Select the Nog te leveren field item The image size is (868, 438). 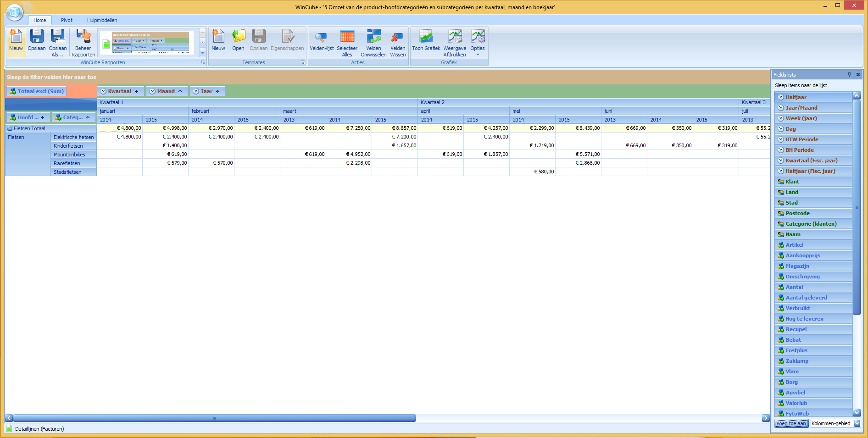coord(813,319)
